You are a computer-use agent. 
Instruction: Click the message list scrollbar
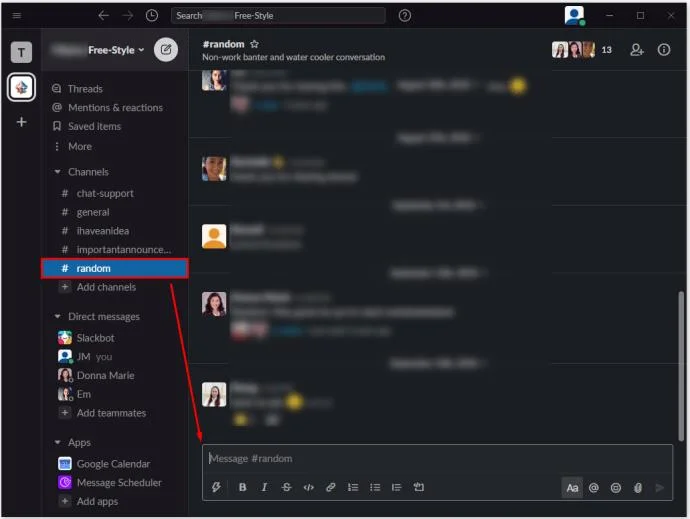pos(681,365)
